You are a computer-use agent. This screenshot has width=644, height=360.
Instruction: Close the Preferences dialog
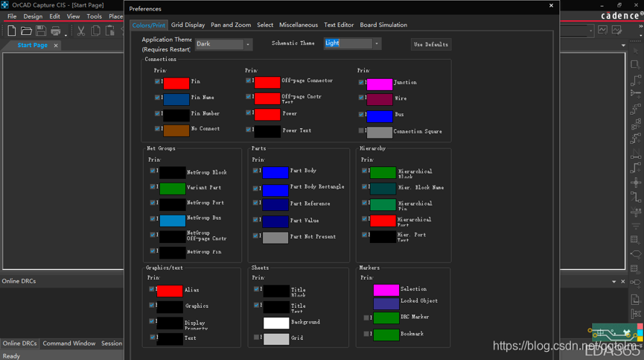point(551,5)
